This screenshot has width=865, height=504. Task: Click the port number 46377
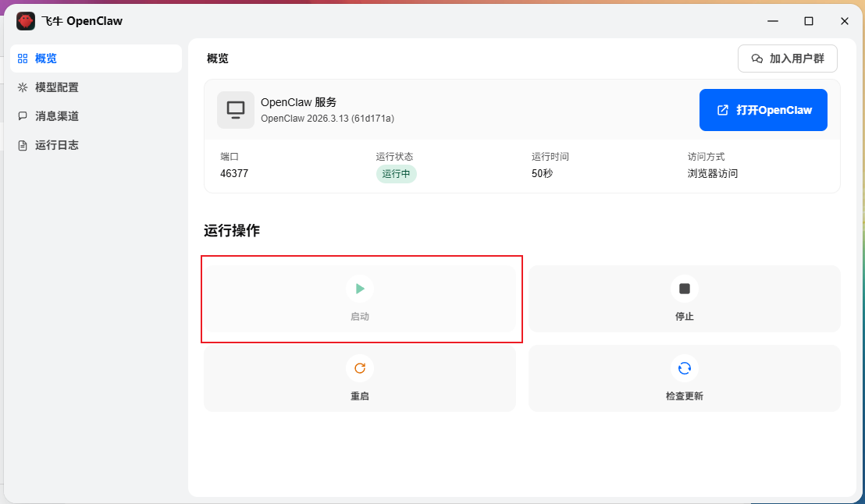click(x=234, y=173)
